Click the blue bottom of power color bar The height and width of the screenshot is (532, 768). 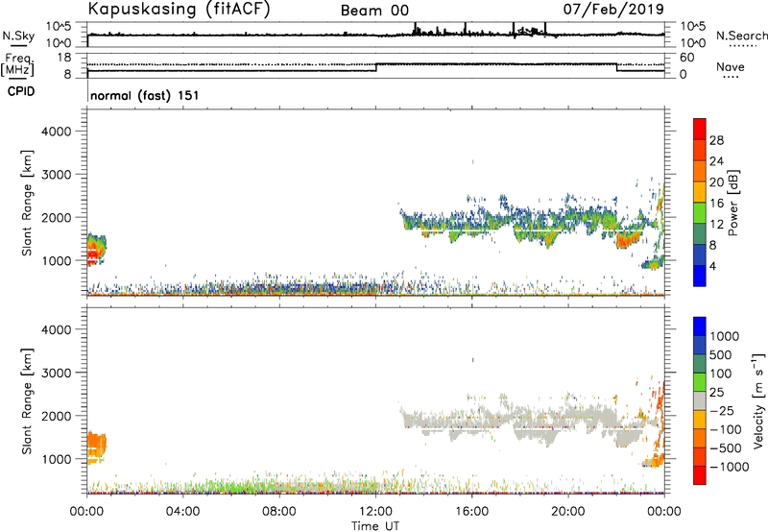coord(700,276)
